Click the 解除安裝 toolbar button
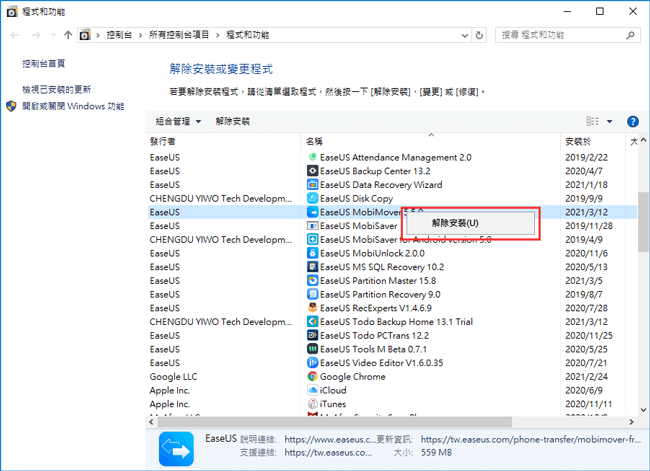This screenshot has height=471, width=650. (x=233, y=121)
